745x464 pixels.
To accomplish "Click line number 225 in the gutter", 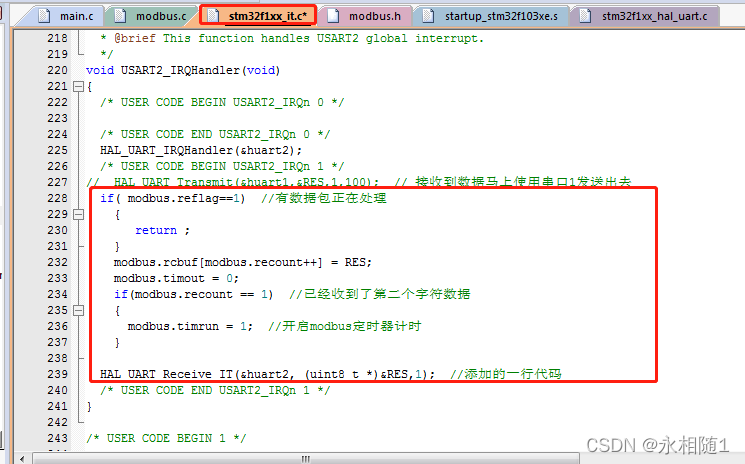I will click(57, 151).
